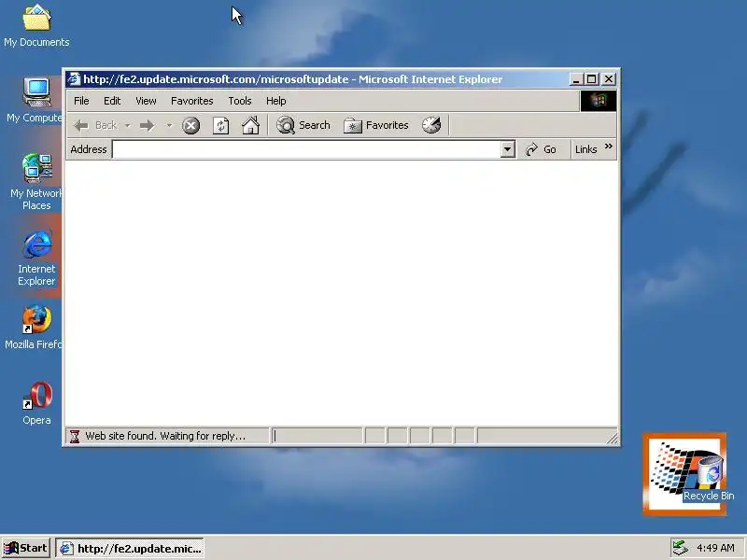The width and height of the screenshot is (747, 560).
Task: Open the Forward history dropdown arrow
Action: point(169,125)
